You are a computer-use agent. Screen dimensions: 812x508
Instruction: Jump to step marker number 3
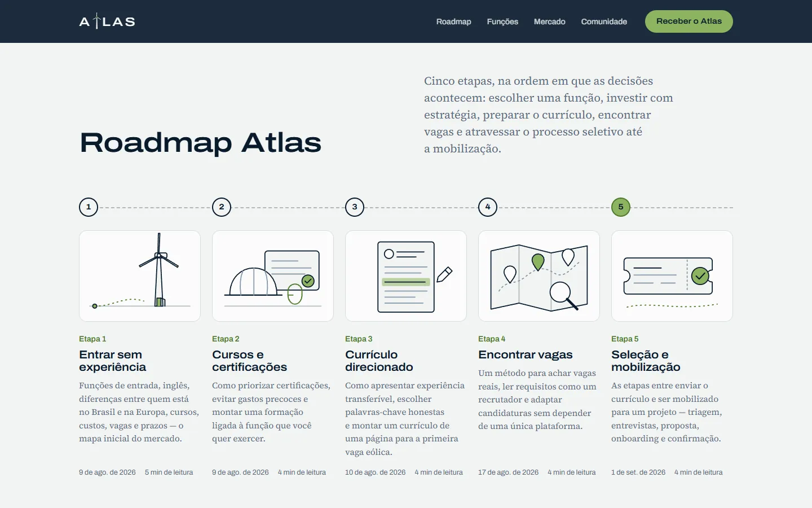(x=355, y=207)
